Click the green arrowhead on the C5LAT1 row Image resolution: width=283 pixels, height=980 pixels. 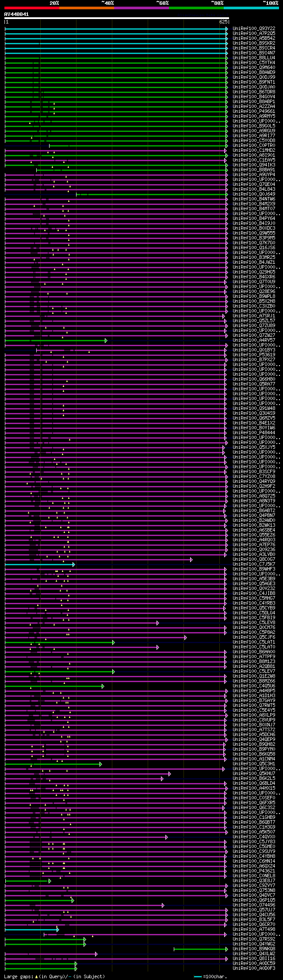(113, 642)
